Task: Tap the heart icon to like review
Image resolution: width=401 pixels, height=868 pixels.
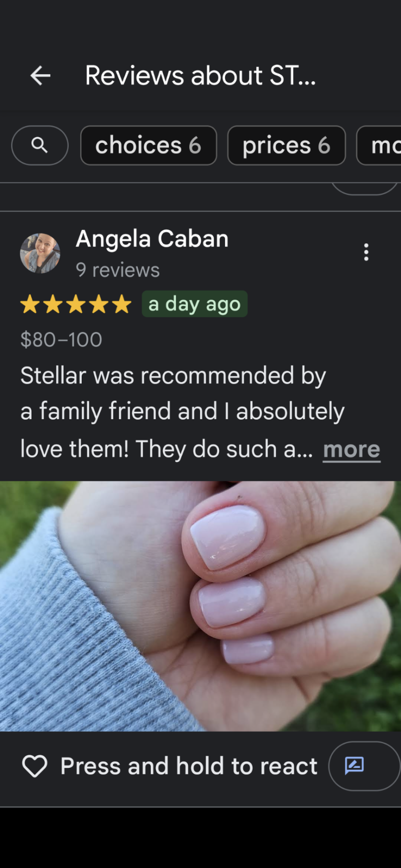Action: [x=35, y=766]
